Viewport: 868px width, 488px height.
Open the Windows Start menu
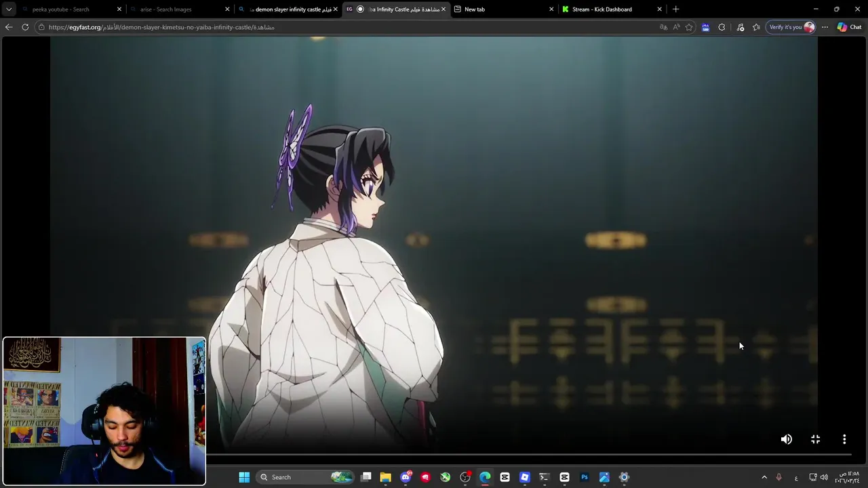pos(244,477)
